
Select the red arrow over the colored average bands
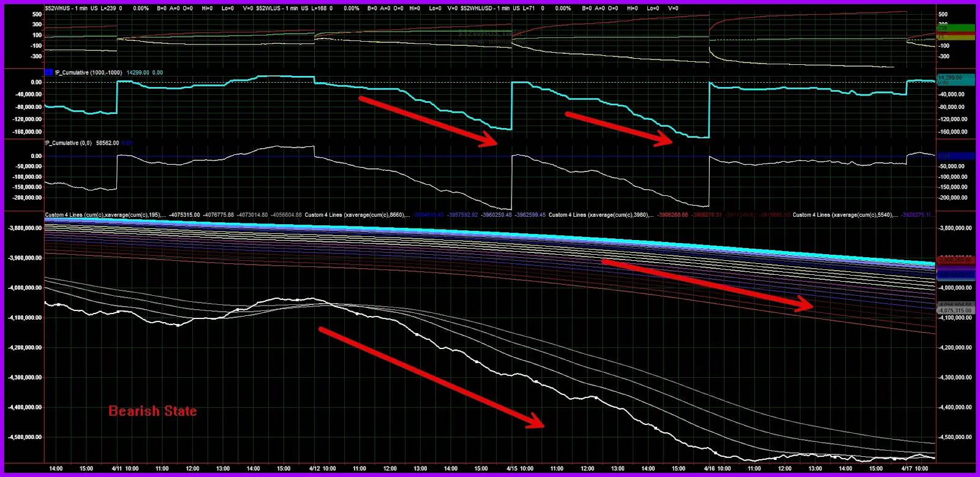click(707, 284)
